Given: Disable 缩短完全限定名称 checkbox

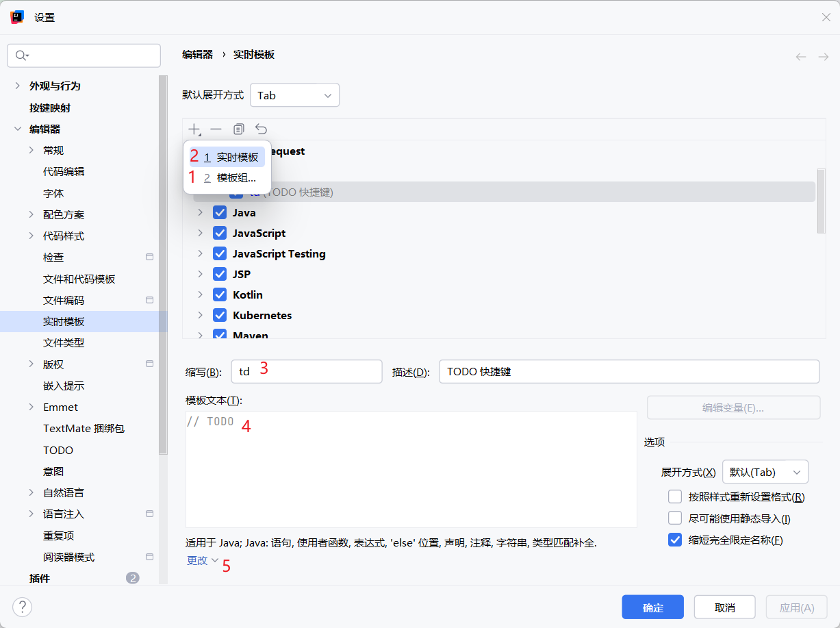Looking at the screenshot, I should [x=675, y=540].
